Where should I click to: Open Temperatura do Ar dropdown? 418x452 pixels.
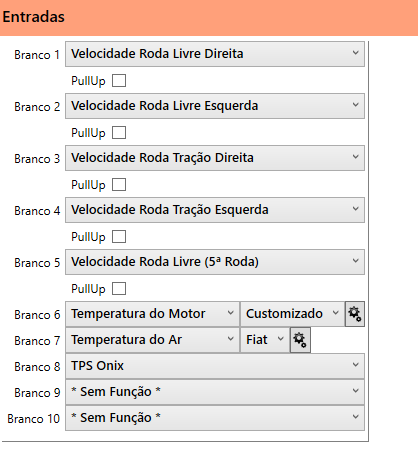tap(153, 340)
